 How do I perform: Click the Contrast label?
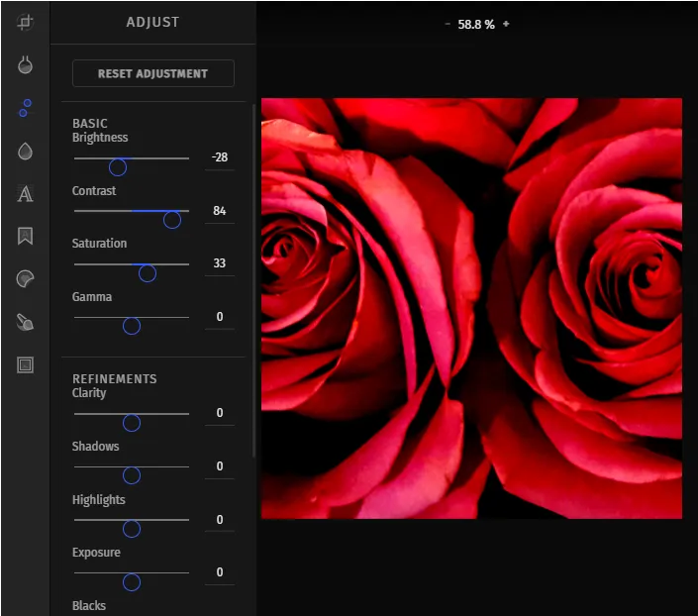tap(94, 190)
